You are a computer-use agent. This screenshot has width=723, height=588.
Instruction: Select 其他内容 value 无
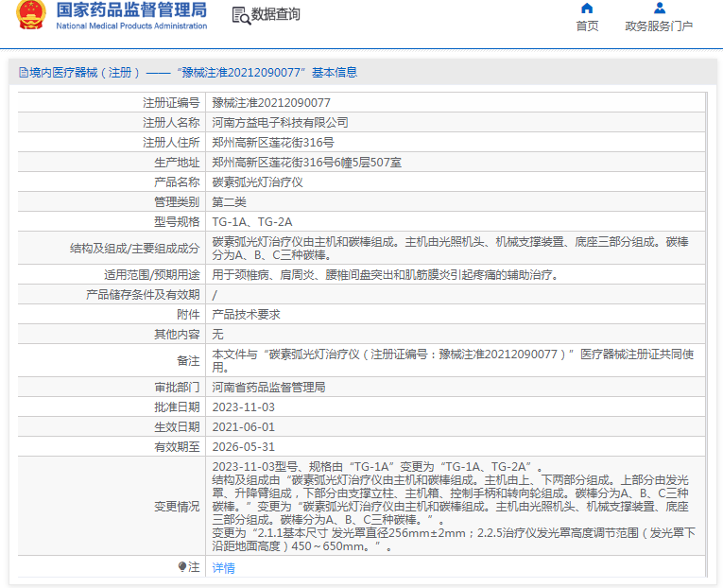pyautogui.click(x=217, y=335)
